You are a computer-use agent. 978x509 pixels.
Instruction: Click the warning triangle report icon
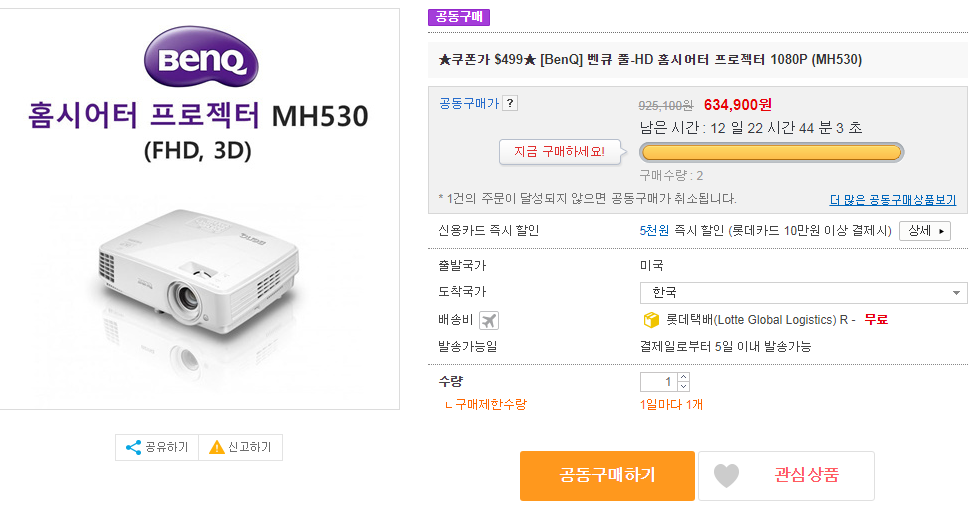pyautogui.click(x=216, y=447)
